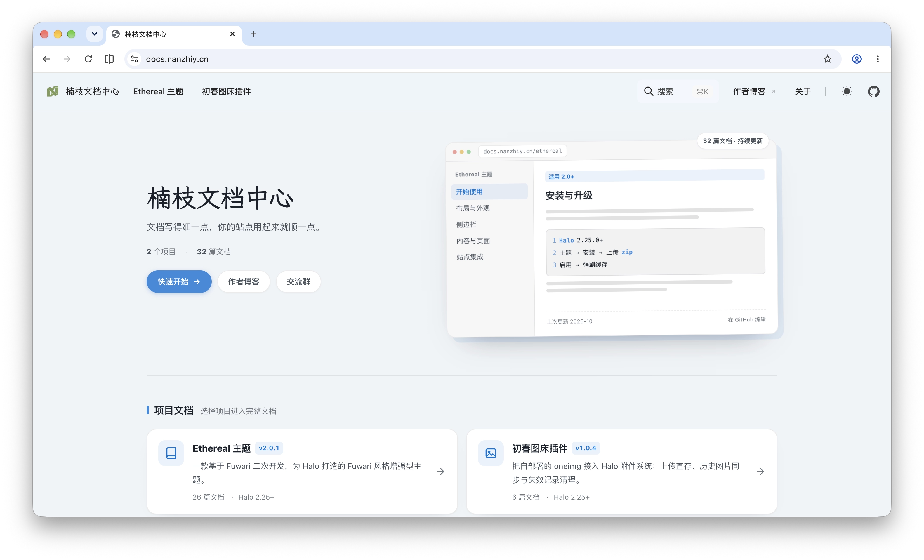Screen dimensions: 924x560
Task: Click the 作者博客 hero button
Action: [x=243, y=281]
